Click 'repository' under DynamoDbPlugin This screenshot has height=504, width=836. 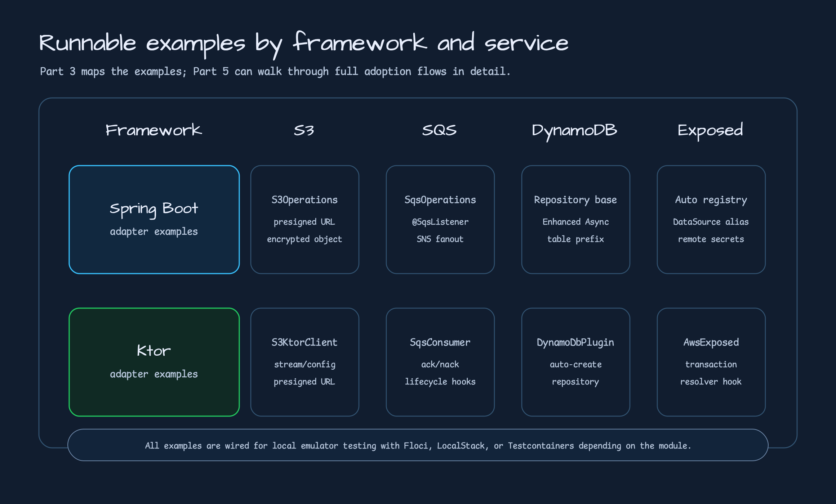pos(575,382)
